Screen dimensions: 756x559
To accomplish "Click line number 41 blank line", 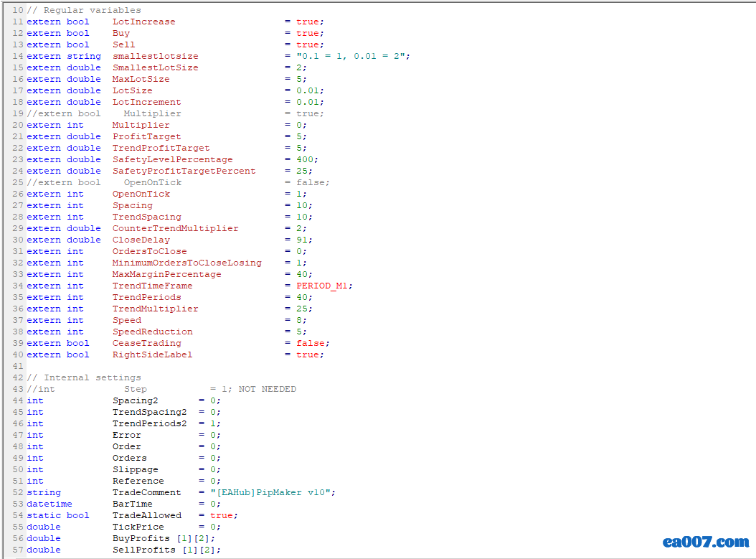I will click(x=17, y=366).
